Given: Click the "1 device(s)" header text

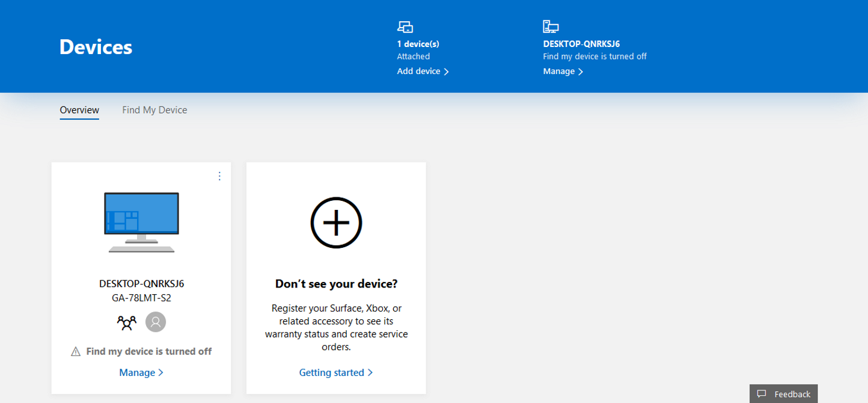Looking at the screenshot, I should coord(418,44).
